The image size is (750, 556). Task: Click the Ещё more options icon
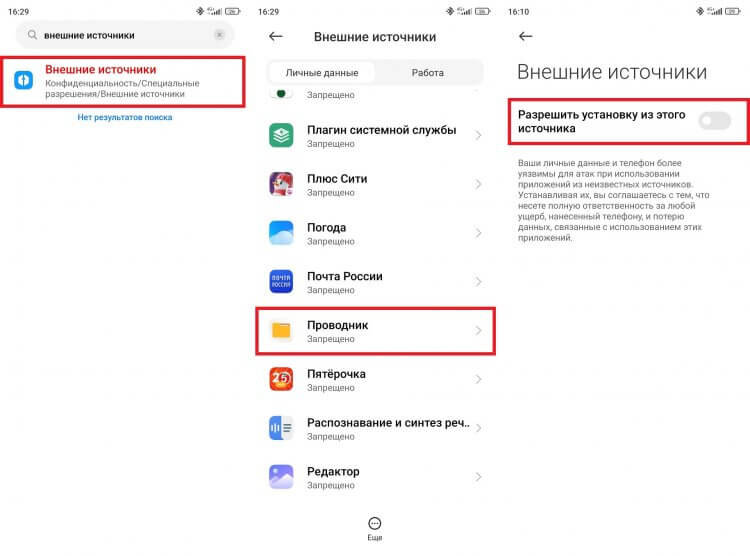click(x=375, y=524)
